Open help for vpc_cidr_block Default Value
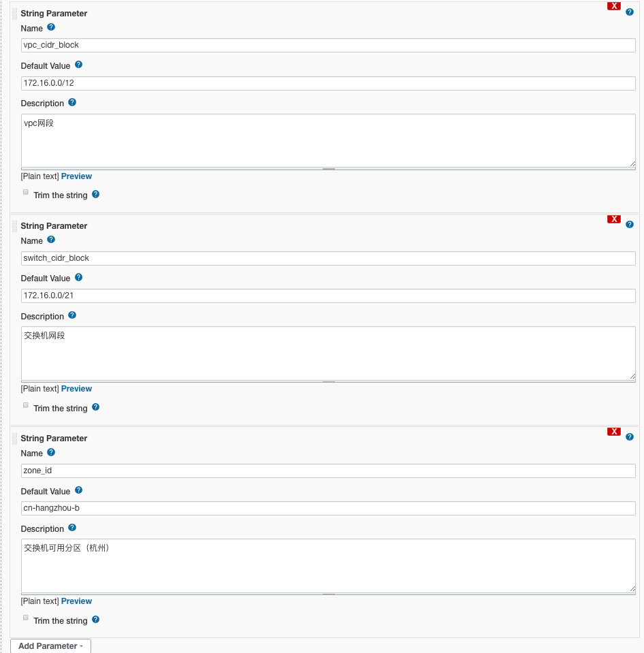Image resolution: width=644 pixels, height=653 pixels. pos(78,65)
